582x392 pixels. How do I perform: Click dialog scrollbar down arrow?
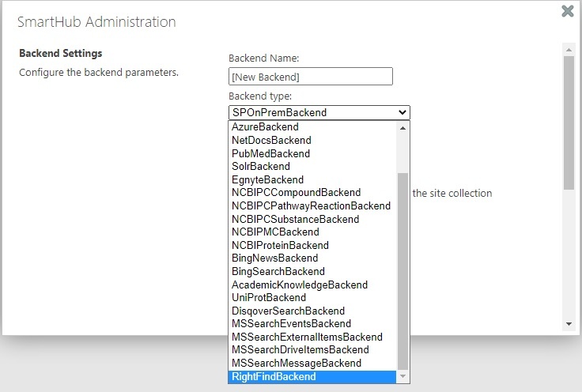pyautogui.click(x=568, y=324)
